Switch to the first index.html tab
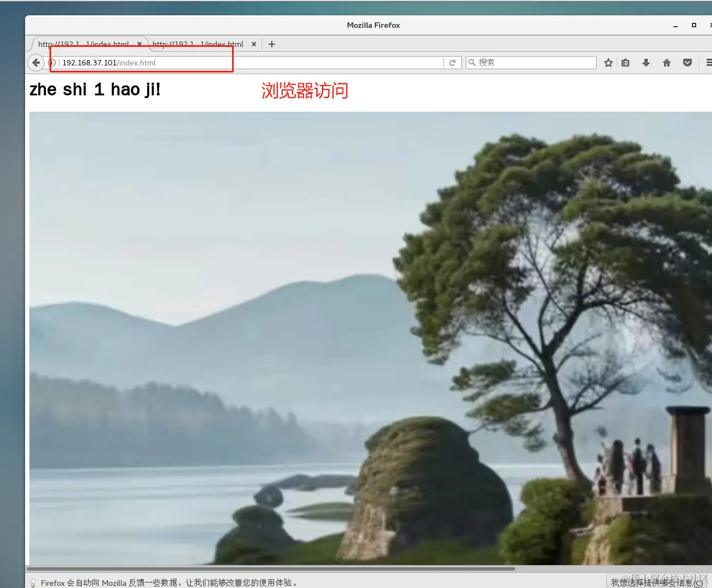 coord(82,44)
